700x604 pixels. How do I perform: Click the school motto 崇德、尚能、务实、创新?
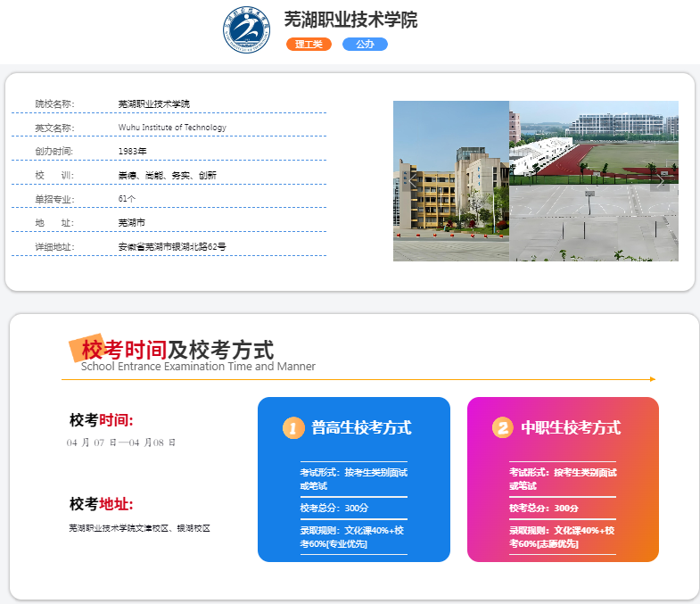[167, 176]
